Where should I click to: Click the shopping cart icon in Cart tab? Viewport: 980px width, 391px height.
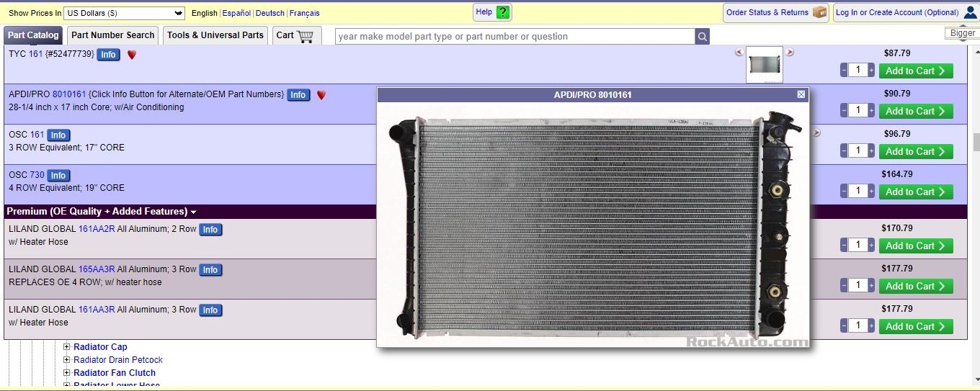306,35
